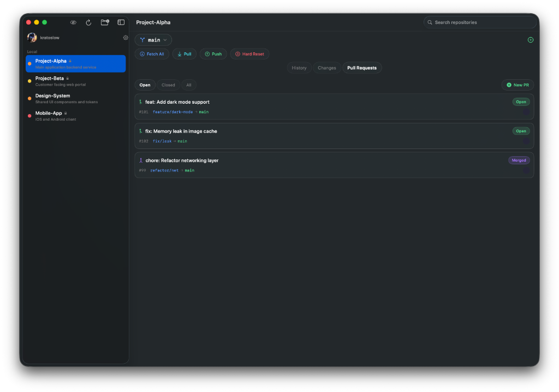This screenshot has width=559, height=392.
Task: Click the branch fork icon in main selector
Action: coord(142,40)
